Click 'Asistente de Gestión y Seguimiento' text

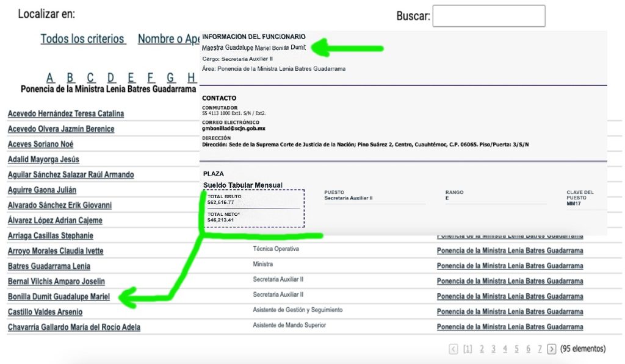point(298,310)
